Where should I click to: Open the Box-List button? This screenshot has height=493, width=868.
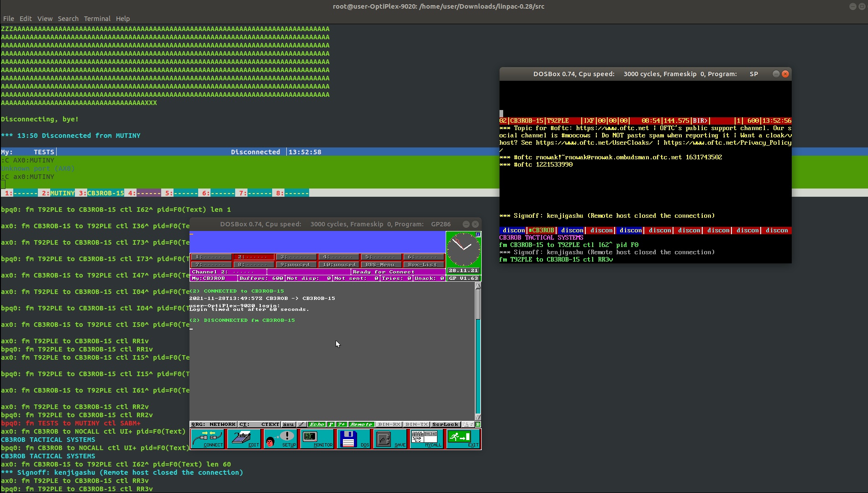click(x=423, y=265)
